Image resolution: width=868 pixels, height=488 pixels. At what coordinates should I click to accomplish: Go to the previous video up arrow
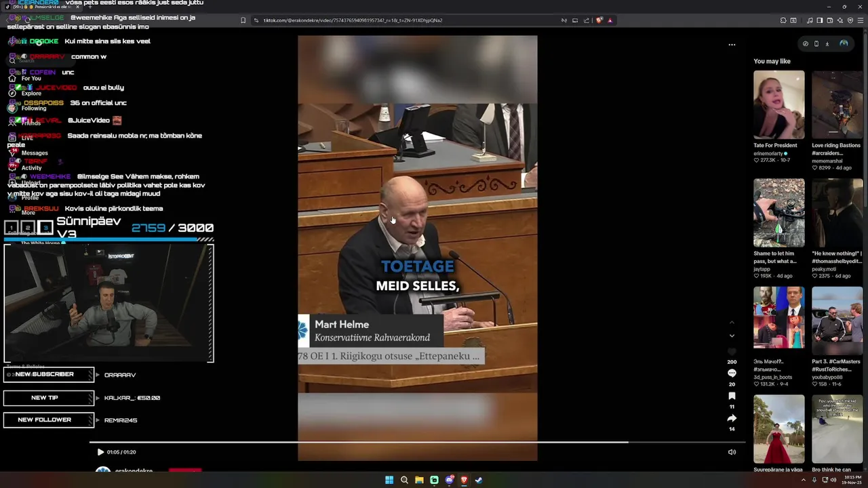click(x=732, y=323)
